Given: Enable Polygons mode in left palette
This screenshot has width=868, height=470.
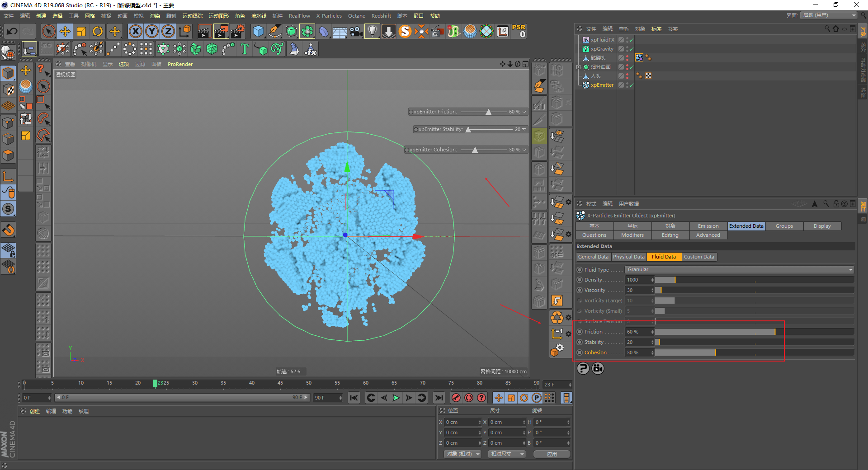Looking at the screenshot, I should tap(8, 155).
